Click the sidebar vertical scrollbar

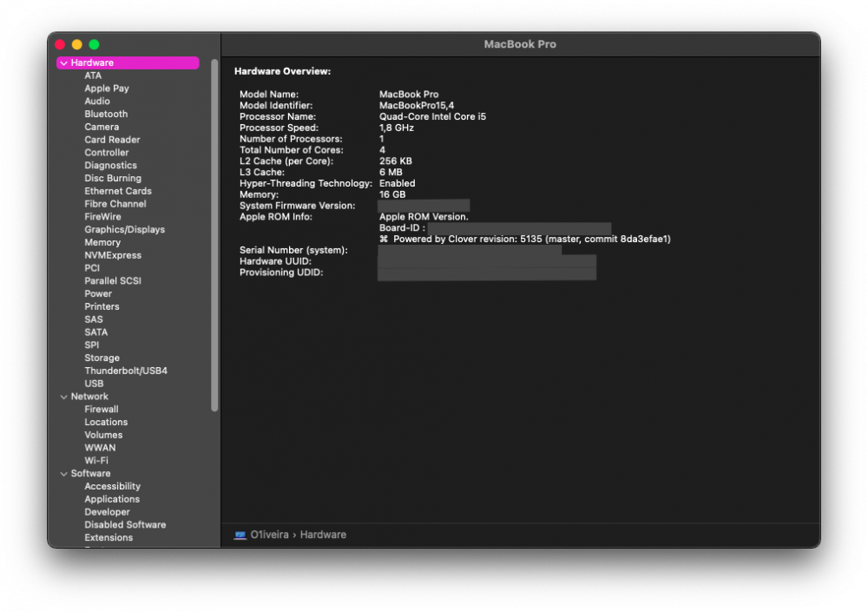(x=214, y=235)
